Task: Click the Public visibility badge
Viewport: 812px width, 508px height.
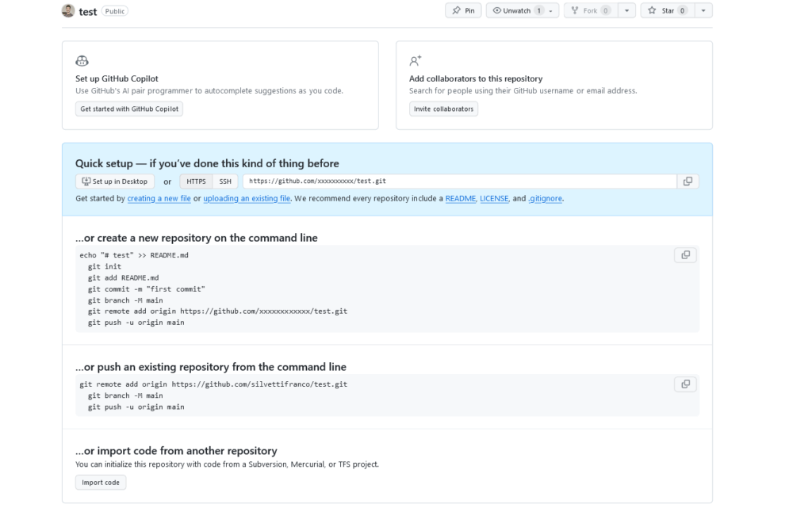Action: point(114,11)
